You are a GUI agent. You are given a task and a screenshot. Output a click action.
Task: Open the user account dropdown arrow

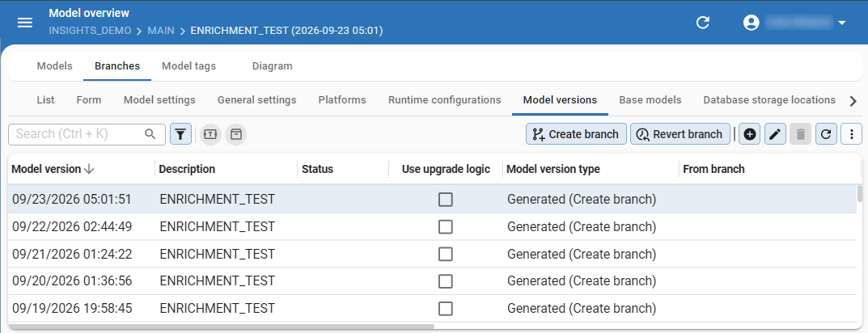pos(842,23)
